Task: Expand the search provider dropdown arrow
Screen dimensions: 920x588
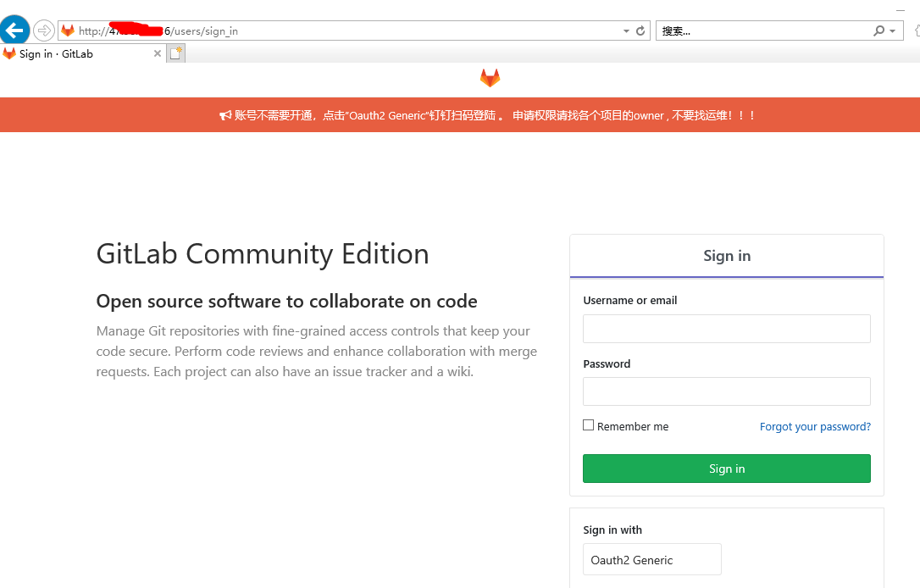Action: point(892,31)
